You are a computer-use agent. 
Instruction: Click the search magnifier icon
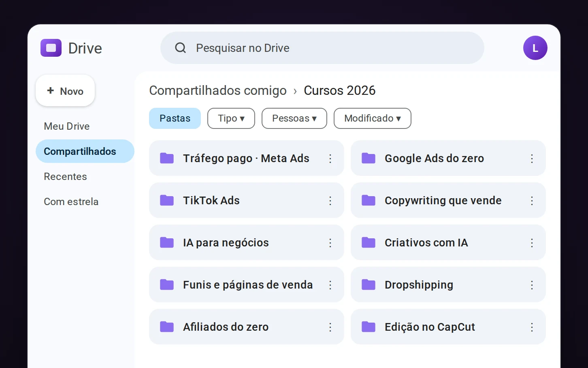tap(180, 48)
